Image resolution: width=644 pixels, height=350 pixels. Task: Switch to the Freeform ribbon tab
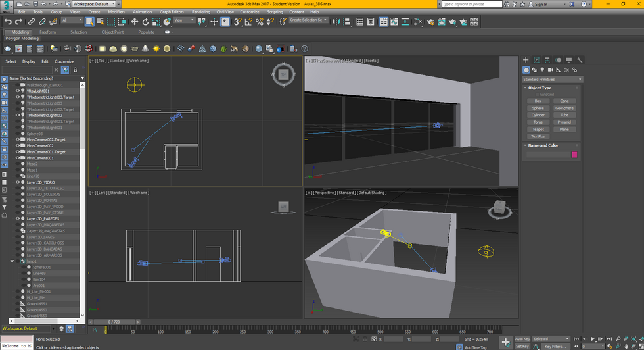47,32
